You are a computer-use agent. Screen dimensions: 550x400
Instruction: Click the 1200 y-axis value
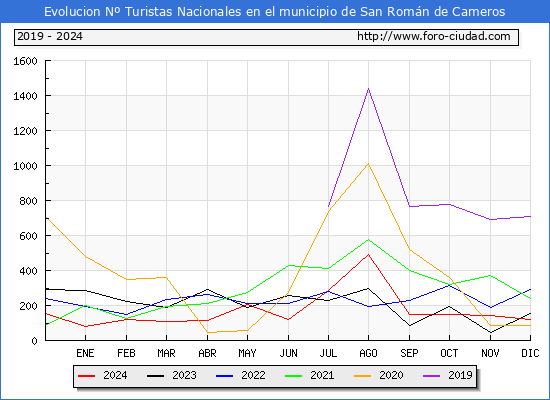point(25,131)
